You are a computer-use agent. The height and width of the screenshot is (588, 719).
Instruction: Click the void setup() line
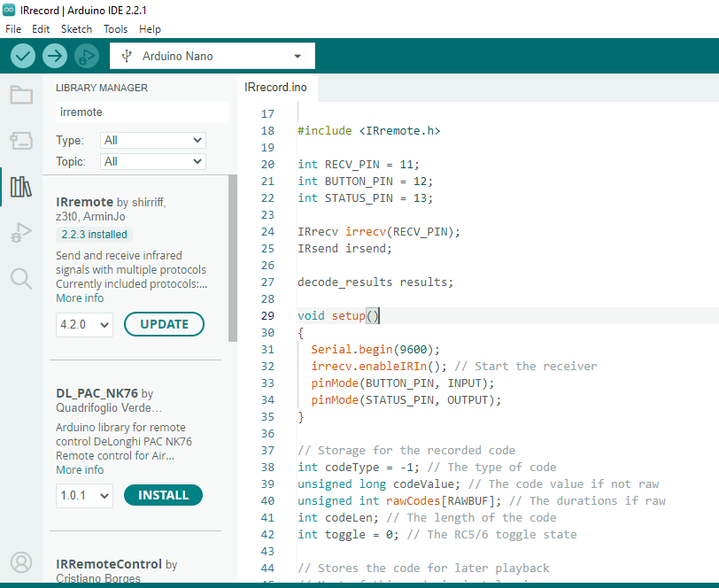coord(338,316)
